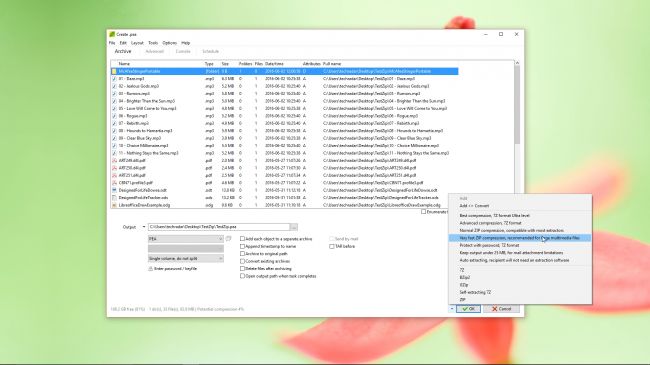The height and width of the screenshot is (365, 650).
Task: Open the File menu
Action: [112, 43]
